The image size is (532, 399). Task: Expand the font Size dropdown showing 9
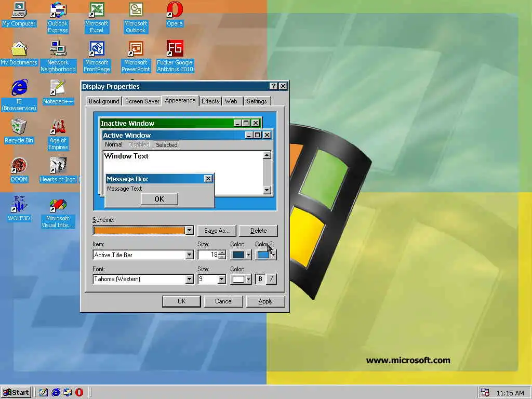[221, 279]
